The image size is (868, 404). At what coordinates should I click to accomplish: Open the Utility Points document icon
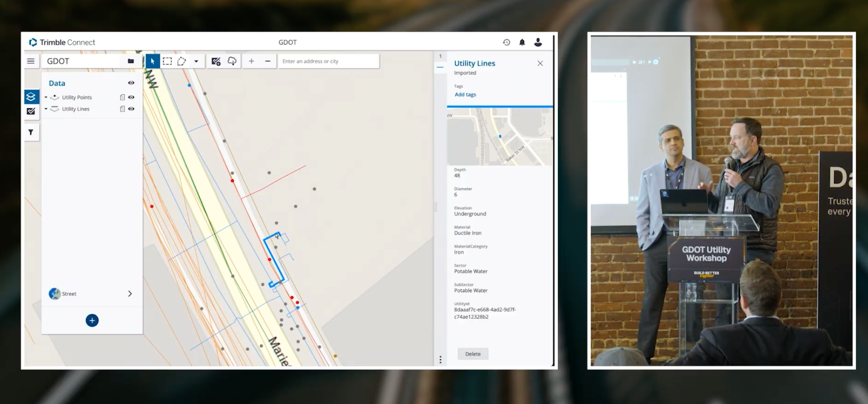123,97
